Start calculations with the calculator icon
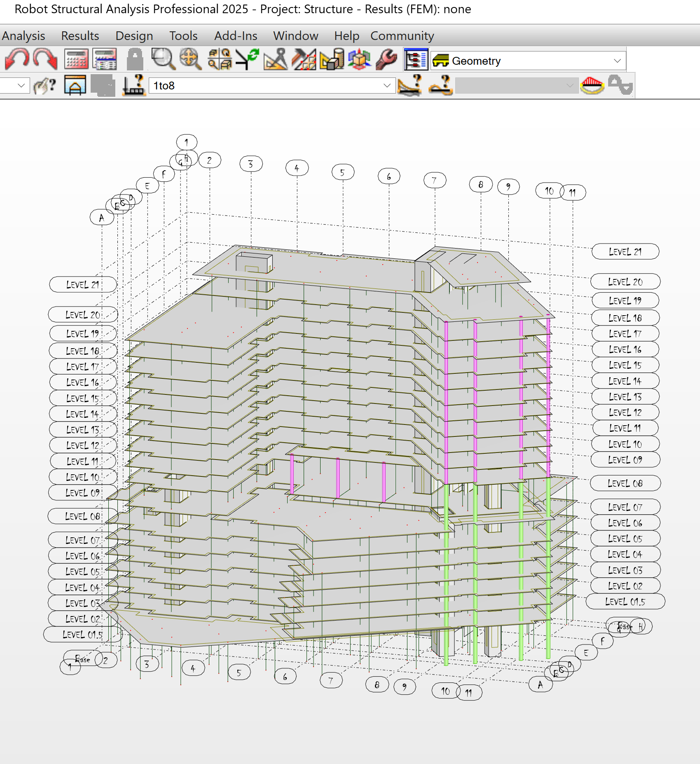 (x=76, y=59)
